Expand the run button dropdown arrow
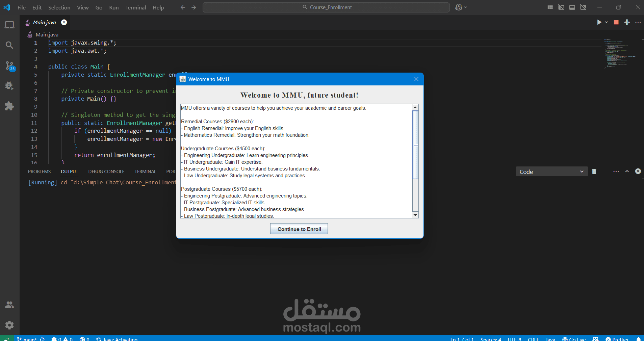Screen dimensions: 644x341 coord(607,22)
